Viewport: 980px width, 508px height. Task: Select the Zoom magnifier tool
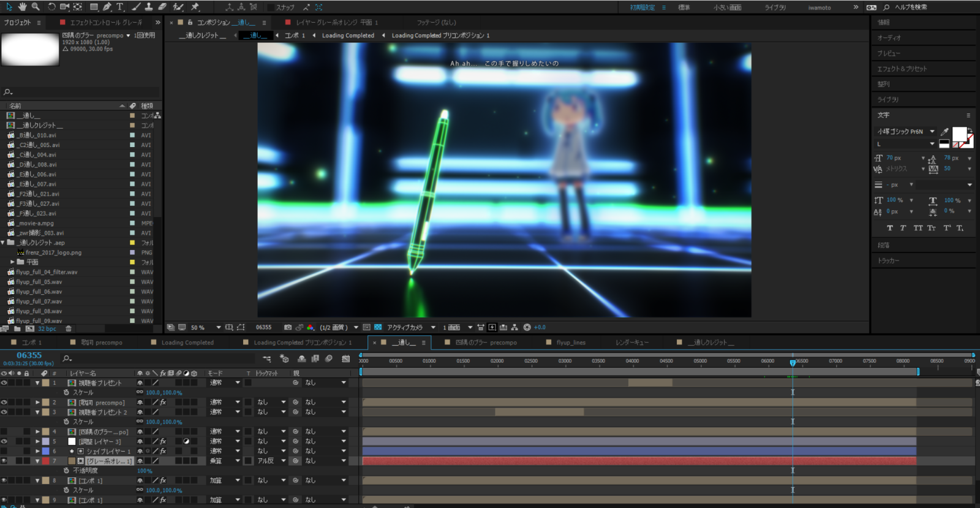pos(36,7)
